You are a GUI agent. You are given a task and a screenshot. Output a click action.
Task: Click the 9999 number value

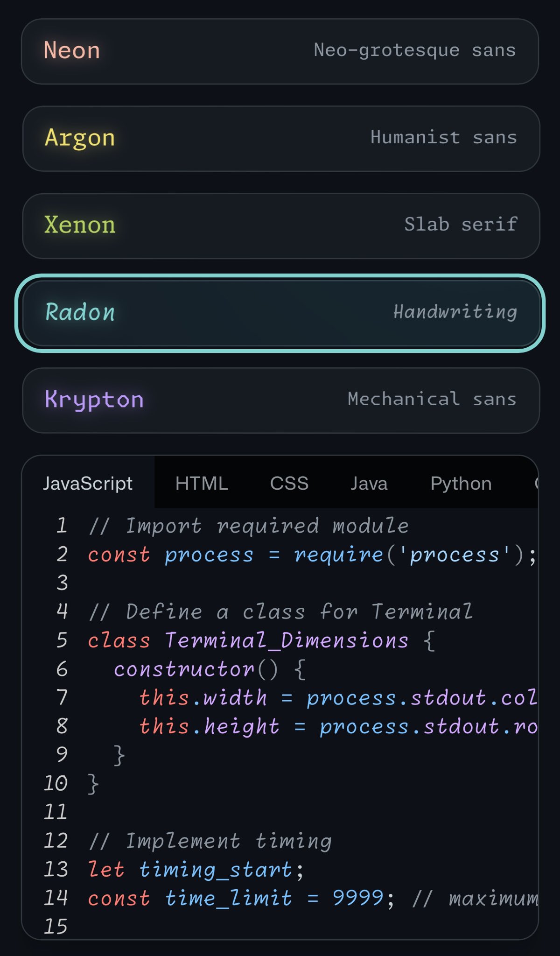click(358, 898)
